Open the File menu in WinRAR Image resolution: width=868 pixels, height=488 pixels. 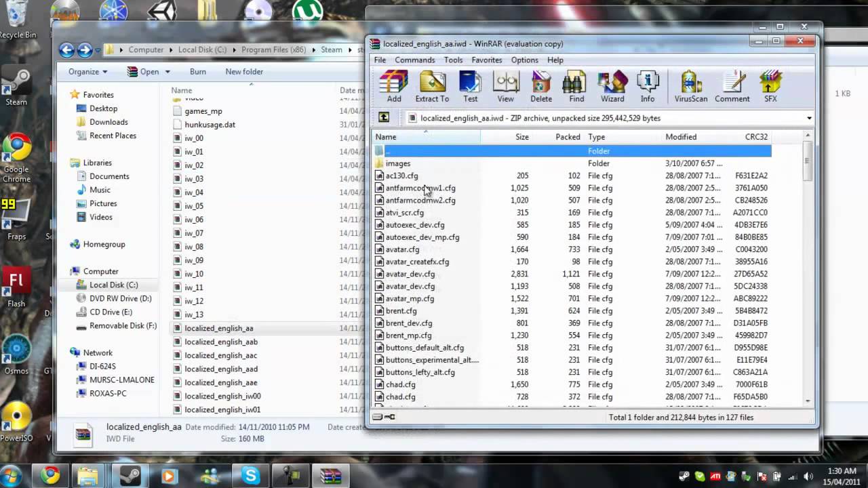380,60
